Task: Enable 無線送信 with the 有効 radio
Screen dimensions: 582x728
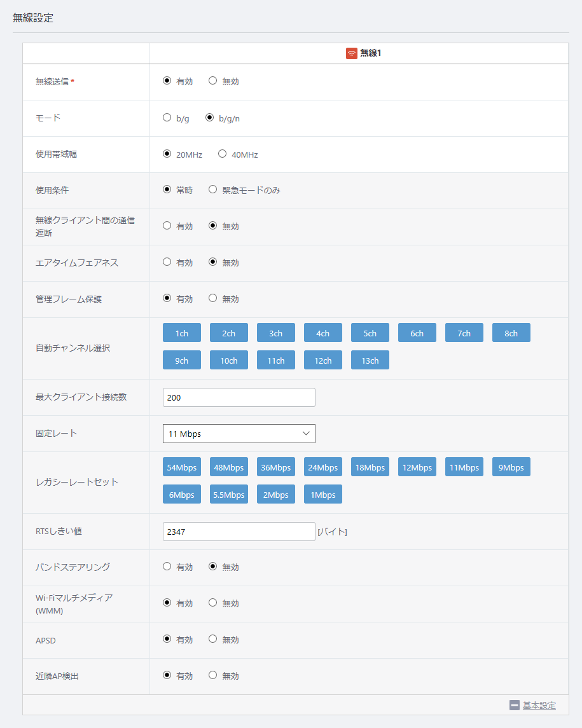Action: click(167, 81)
